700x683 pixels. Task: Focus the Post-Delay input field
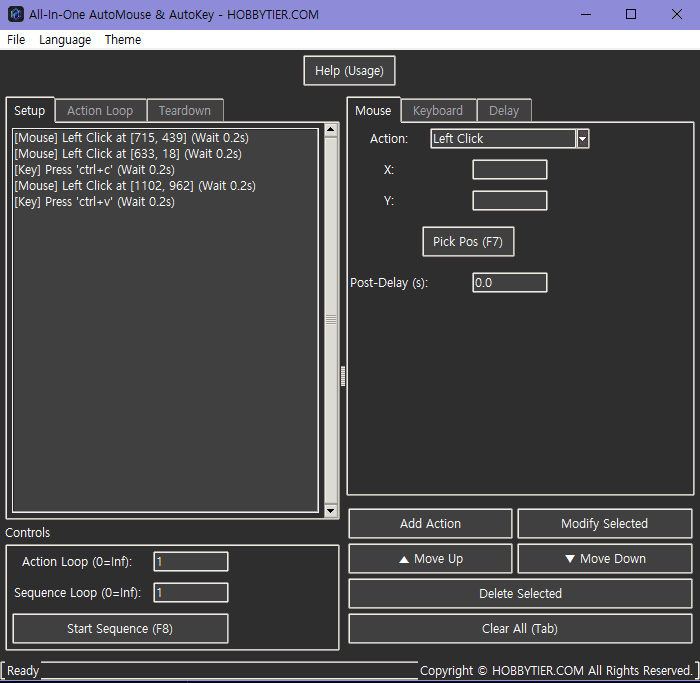pos(510,283)
